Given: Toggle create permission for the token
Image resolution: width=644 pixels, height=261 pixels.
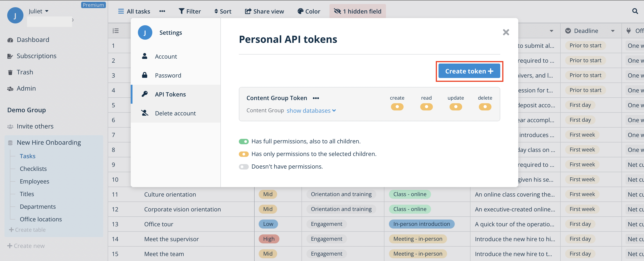Looking at the screenshot, I should (397, 107).
